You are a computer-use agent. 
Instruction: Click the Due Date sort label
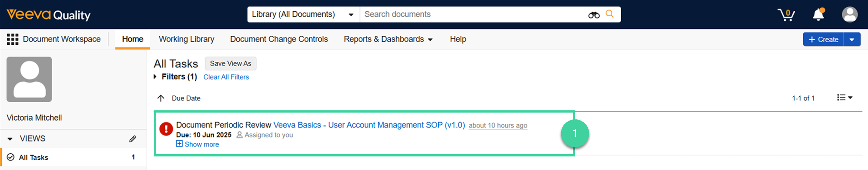pyautogui.click(x=186, y=98)
